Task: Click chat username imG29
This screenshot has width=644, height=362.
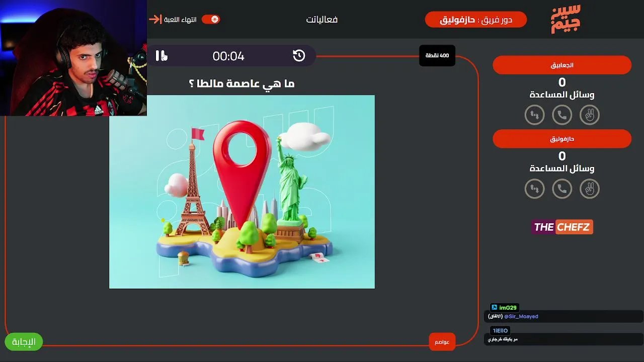Action: click(x=508, y=308)
